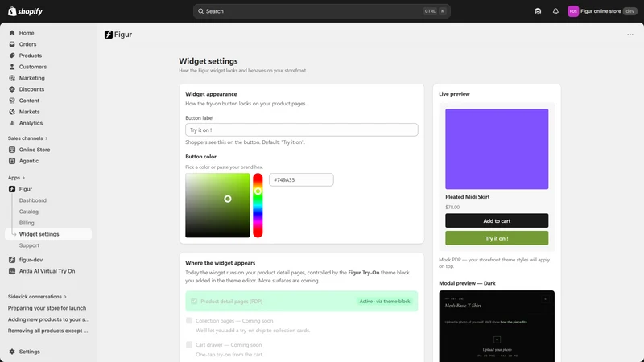Viewport: 644px width, 362px height.
Task: Go to Figur Billing
Action: (x=27, y=223)
